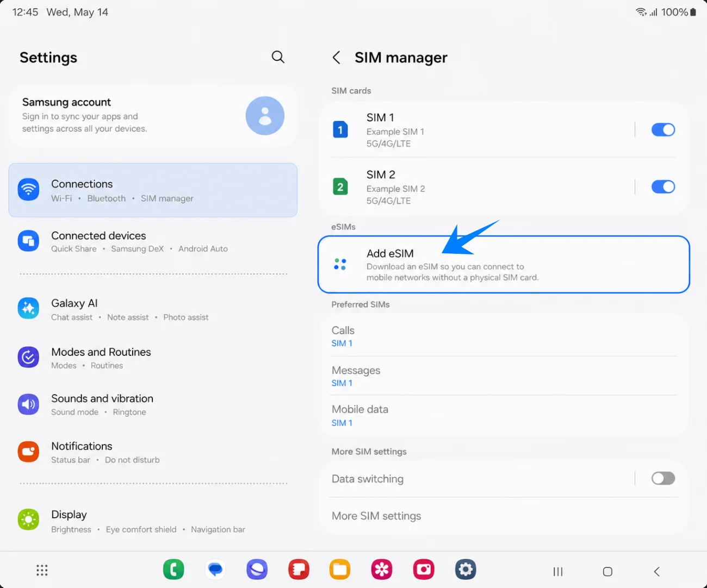707x588 pixels.
Task: Choose preferred SIM for Messages
Action: (x=504, y=376)
